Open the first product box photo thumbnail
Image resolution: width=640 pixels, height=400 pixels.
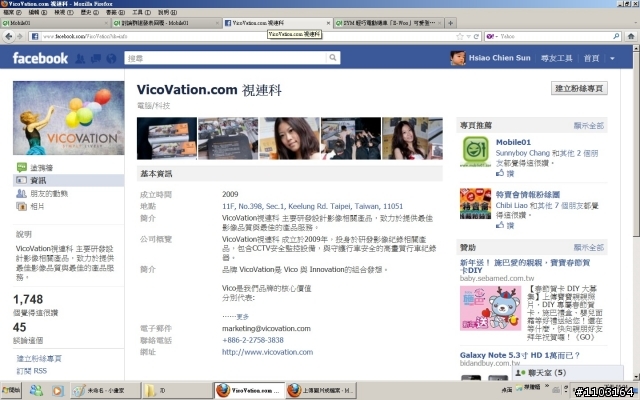tap(167, 138)
